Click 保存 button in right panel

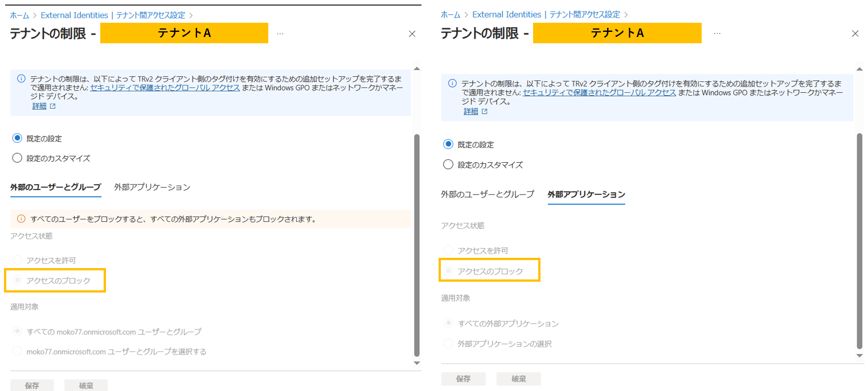pos(464,379)
